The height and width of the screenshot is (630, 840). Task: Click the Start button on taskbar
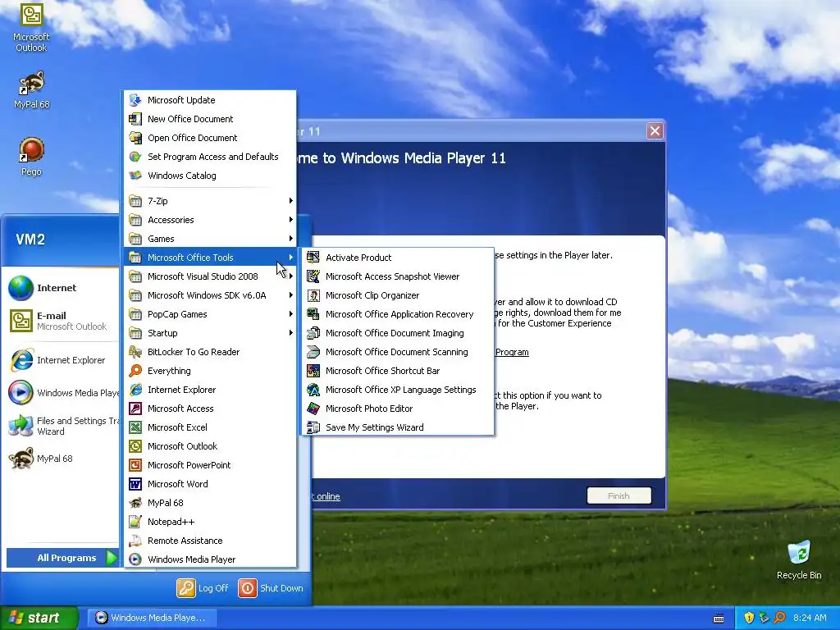[x=39, y=618]
